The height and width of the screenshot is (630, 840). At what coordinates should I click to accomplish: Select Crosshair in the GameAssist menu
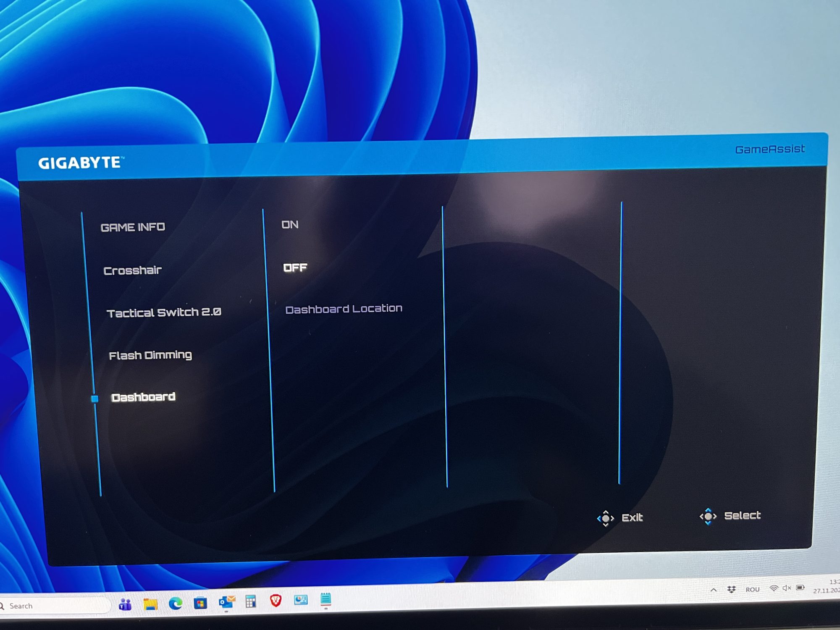[132, 270]
